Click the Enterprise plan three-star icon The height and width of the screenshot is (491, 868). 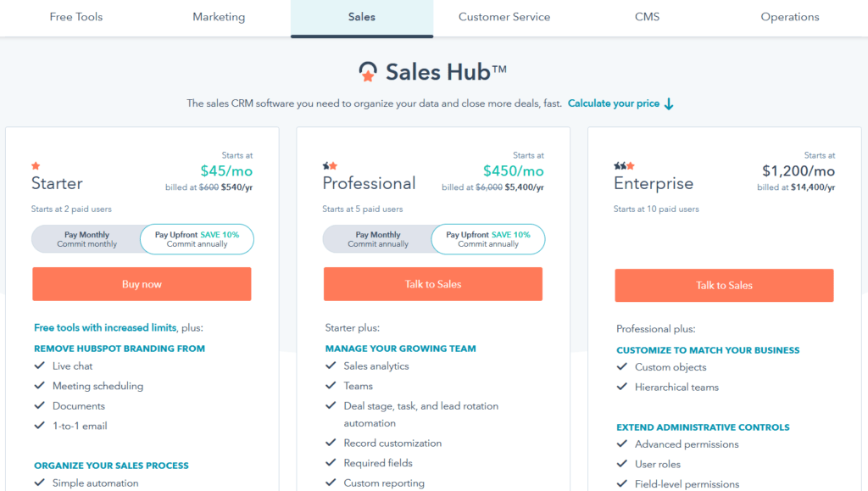pyautogui.click(x=625, y=165)
